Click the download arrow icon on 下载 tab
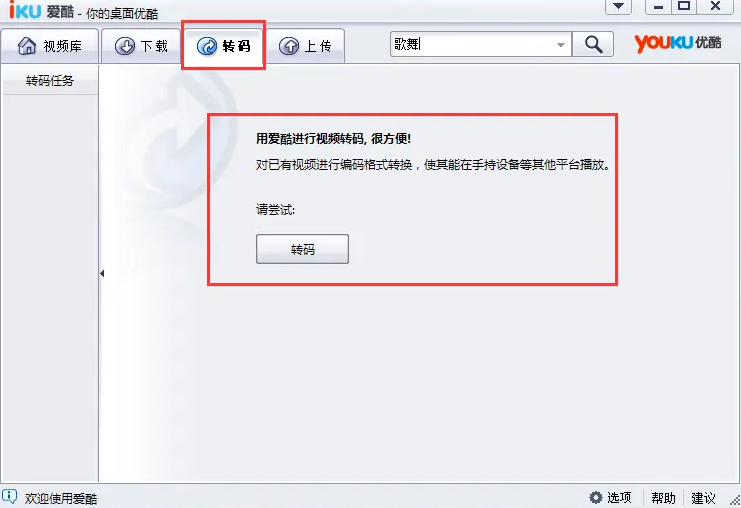The width and height of the screenshot is (741, 508). click(x=125, y=46)
